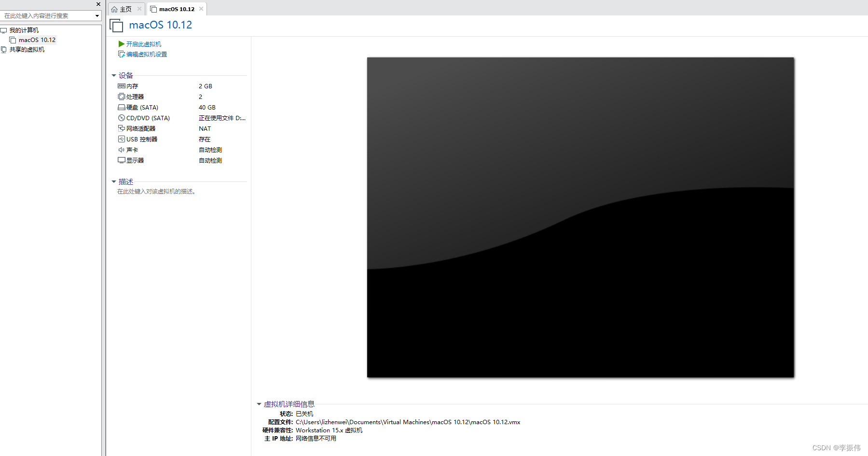Click the NAT network value
The image size is (868, 456).
(205, 128)
